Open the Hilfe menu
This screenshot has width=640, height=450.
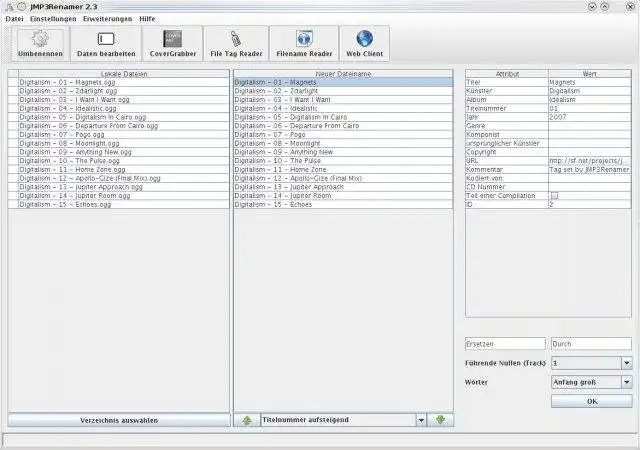[147, 19]
